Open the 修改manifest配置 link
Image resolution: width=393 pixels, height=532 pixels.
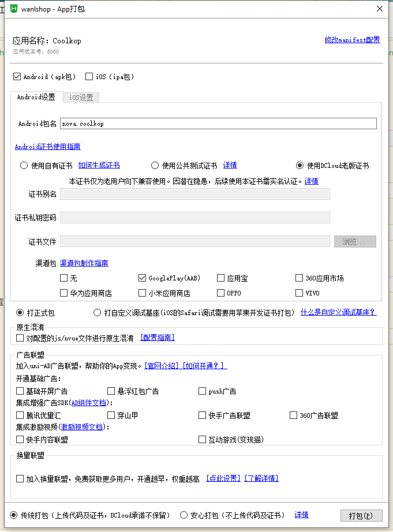click(352, 40)
